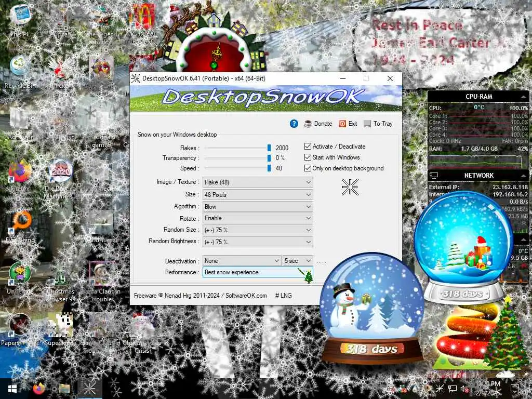Viewport: 532px width, 399px height.
Task: Open the notification center icon
Action: [x=515, y=389]
